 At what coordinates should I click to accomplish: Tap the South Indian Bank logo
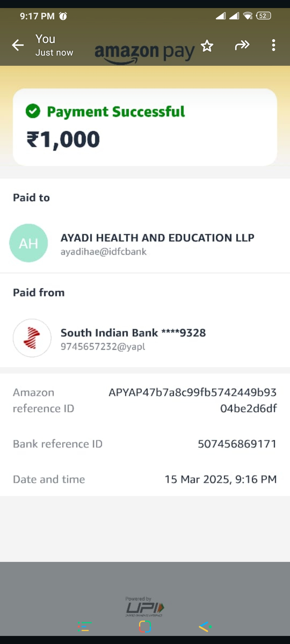tap(32, 338)
